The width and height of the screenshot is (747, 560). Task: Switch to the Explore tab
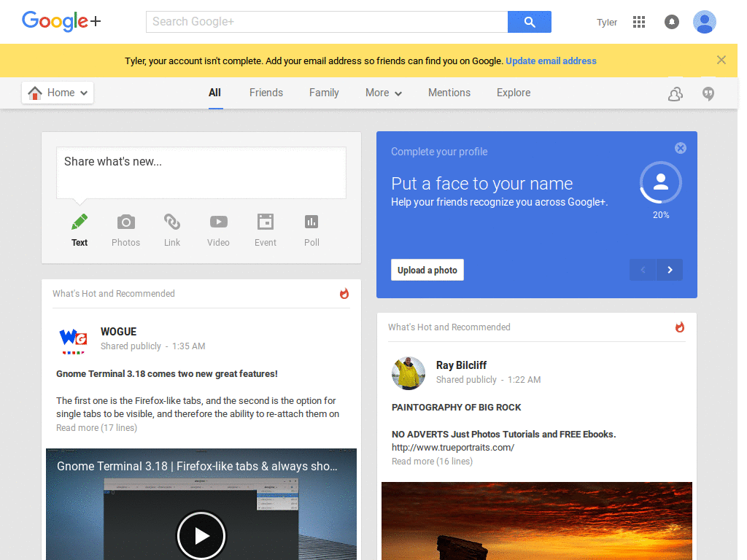pos(514,93)
